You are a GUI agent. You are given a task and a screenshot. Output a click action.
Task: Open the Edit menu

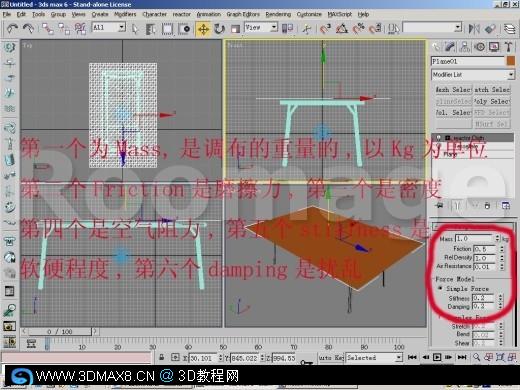tap(21, 14)
